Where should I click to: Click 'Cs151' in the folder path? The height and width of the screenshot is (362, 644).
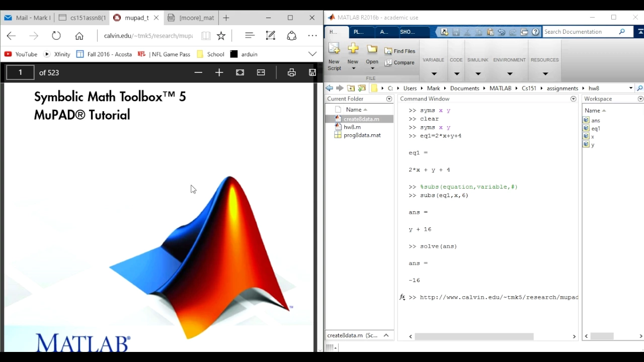click(529, 88)
